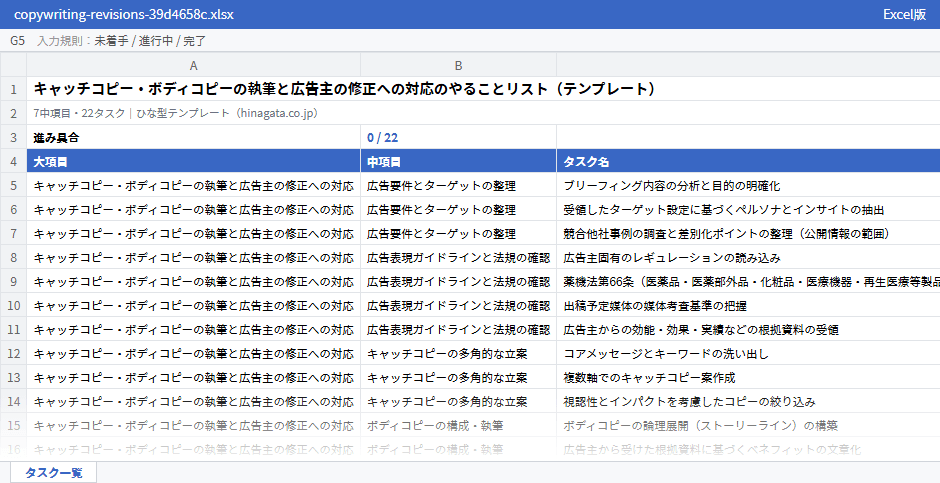Image resolution: width=940 pixels, height=483 pixels.
Task: Click キャッチコピーの多角的な立案 in row 14
Action: point(459,402)
